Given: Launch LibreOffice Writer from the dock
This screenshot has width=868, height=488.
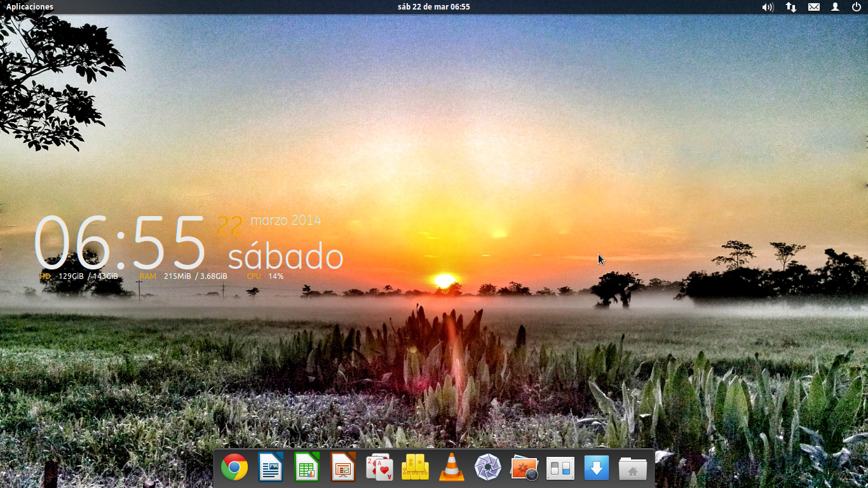Looking at the screenshot, I should coord(271,468).
